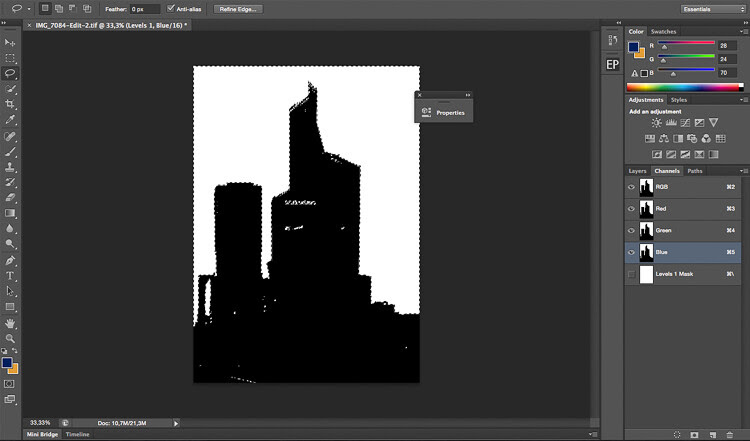Save selection as channel
This screenshot has width=750, height=441.
(x=695, y=435)
